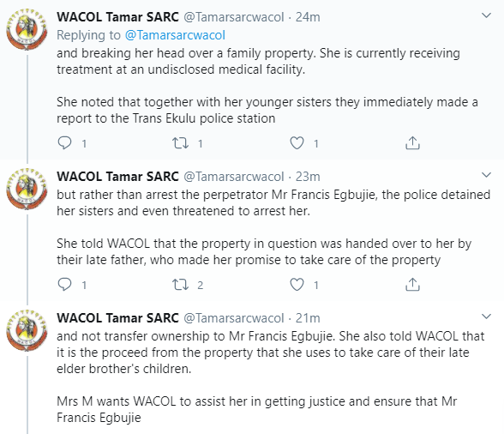Screen dimensions: 504x434
Task: Click the 21m timestamp
Action: (x=308, y=318)
